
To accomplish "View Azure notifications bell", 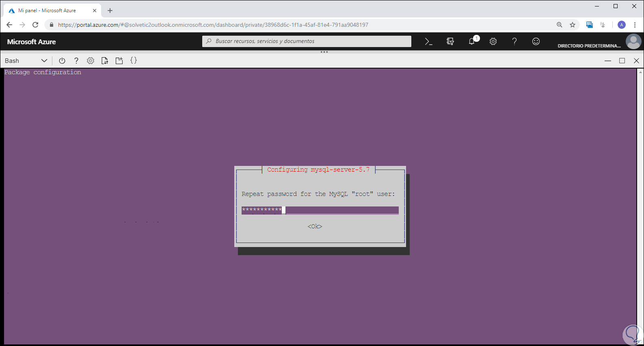I will click(472, 41).
